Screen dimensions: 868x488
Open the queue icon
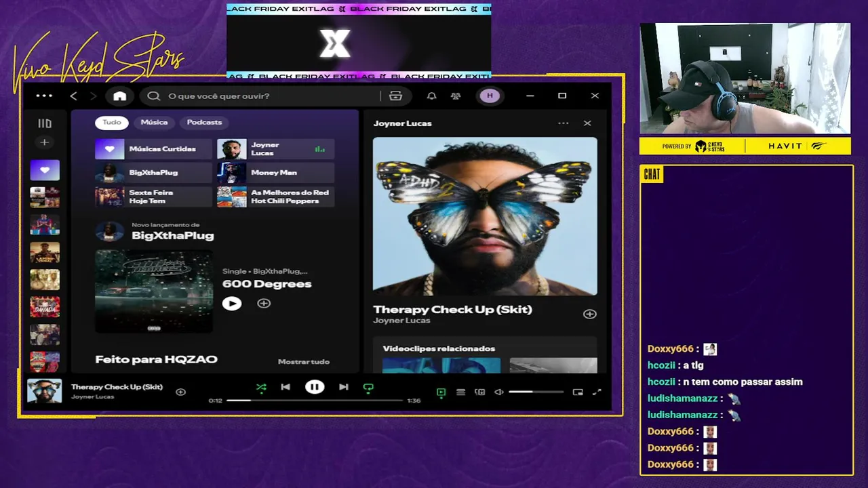click(460, 392)
